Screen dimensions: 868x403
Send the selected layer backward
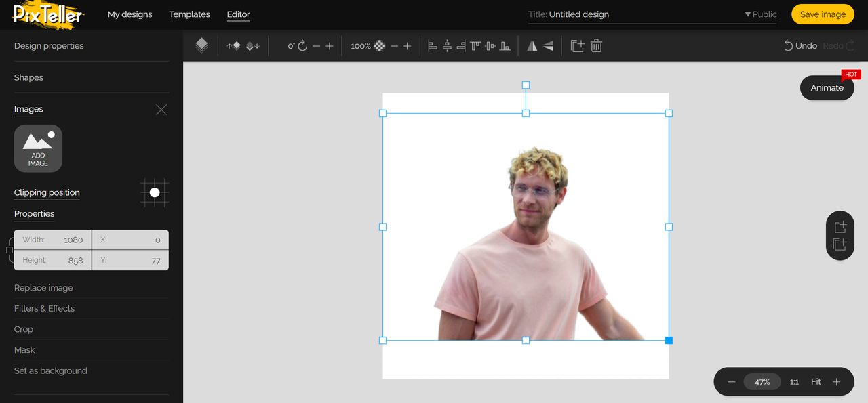(x=253, y=45)
